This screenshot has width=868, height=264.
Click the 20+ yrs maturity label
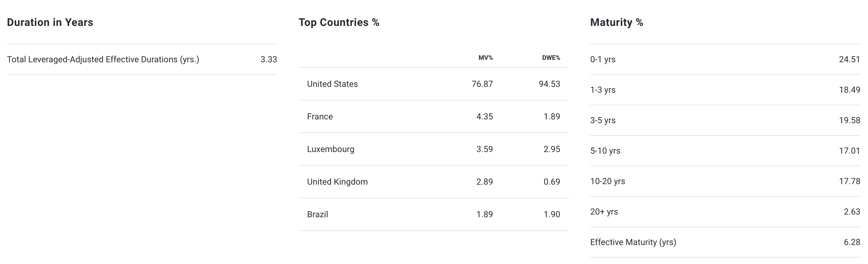[x=604, y=212]
